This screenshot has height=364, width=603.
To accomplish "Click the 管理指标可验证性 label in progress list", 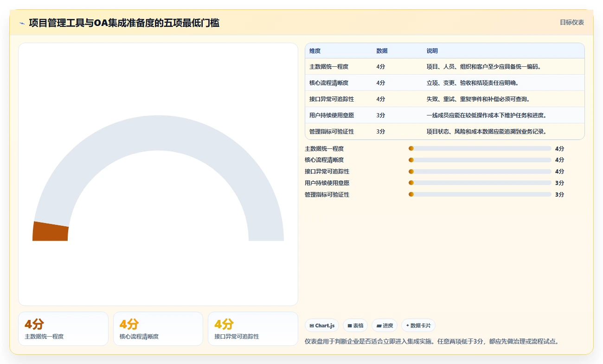I will 327,195.
